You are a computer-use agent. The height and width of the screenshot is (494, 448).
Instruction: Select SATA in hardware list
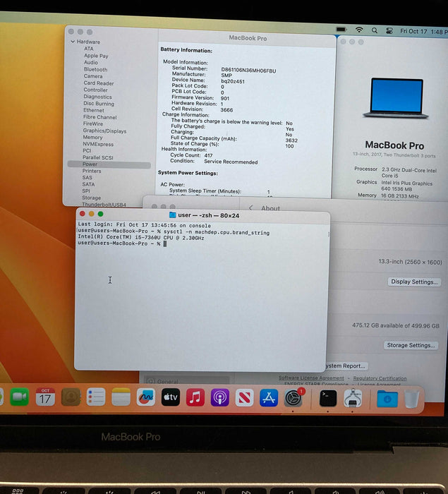pyautogui.click(x=88, y=184)
